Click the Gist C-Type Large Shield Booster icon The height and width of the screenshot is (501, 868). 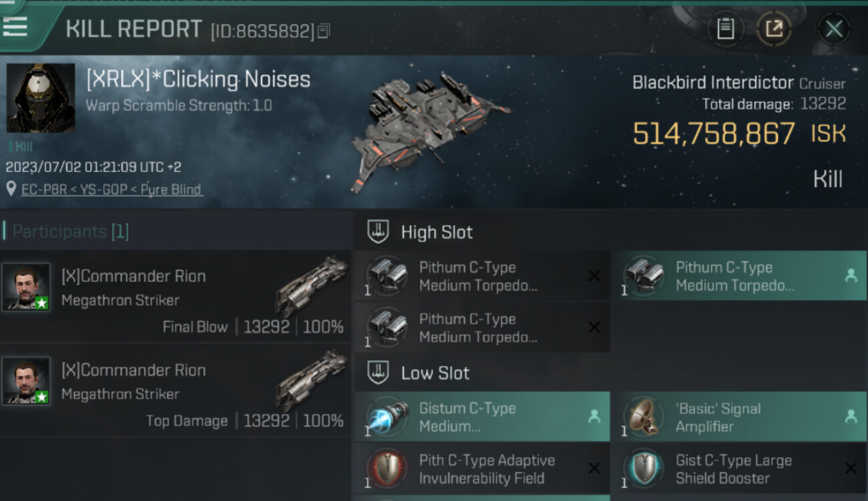(x=644, y=469)
